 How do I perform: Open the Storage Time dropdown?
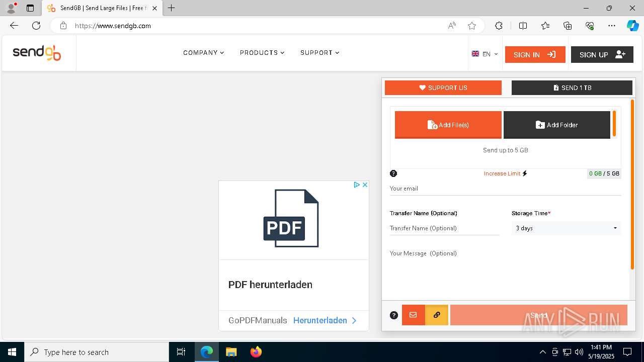click(566, 228)
